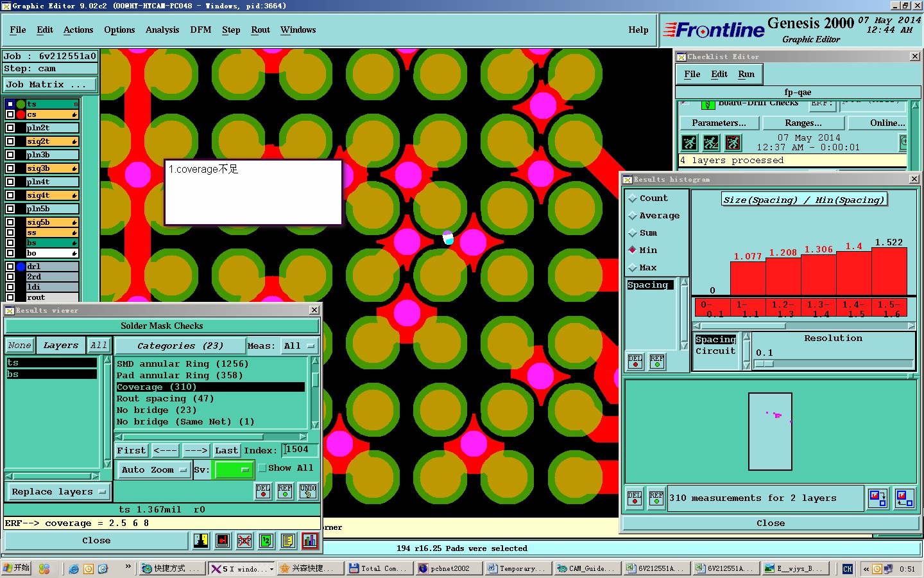Click next arrow ---> button
The image size is (924, 578).
point(196,451)
